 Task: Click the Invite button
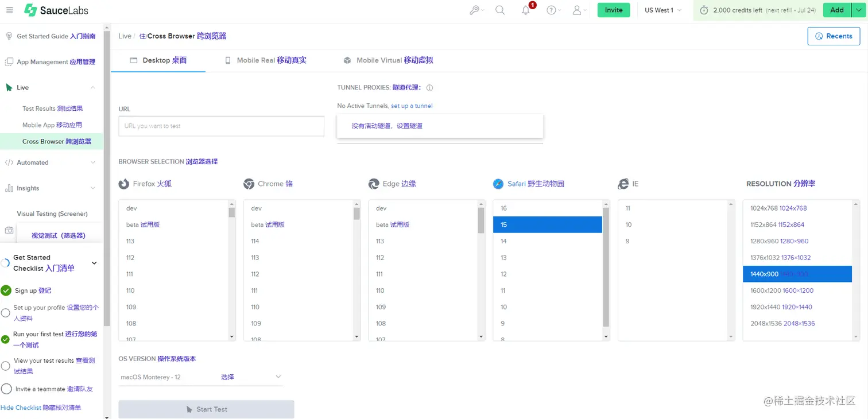614,10
